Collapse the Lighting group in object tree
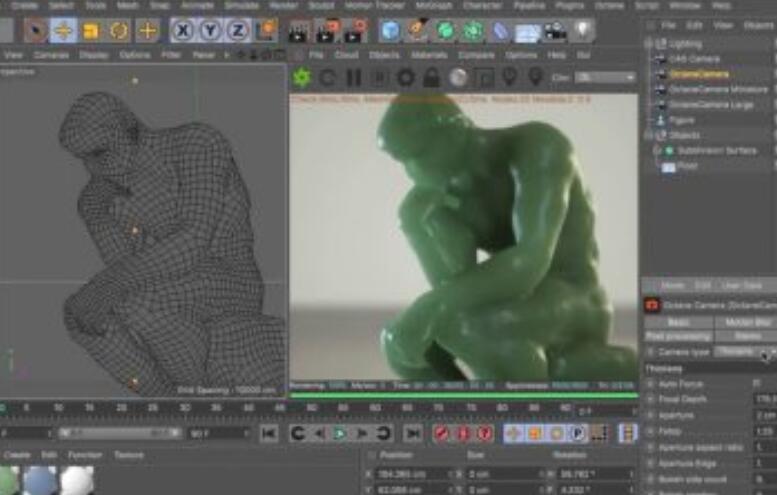 point(649,44)
